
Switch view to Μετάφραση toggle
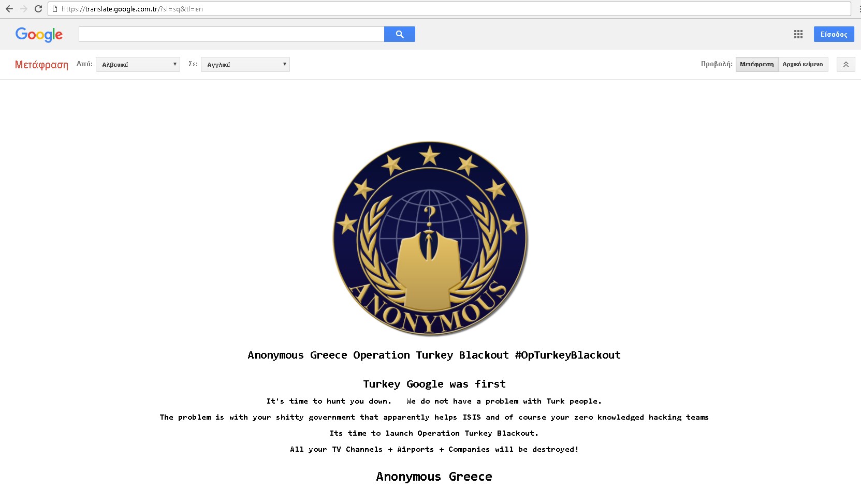pos(756,64)
